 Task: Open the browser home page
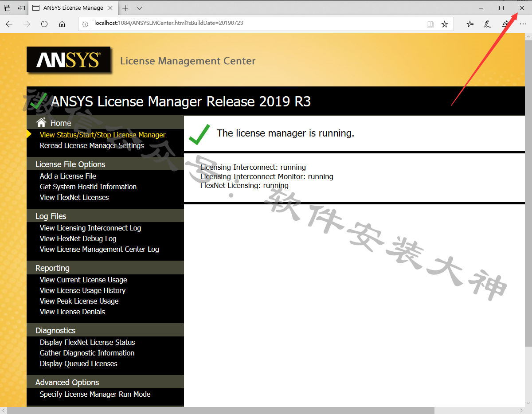(x=62, y=24)
